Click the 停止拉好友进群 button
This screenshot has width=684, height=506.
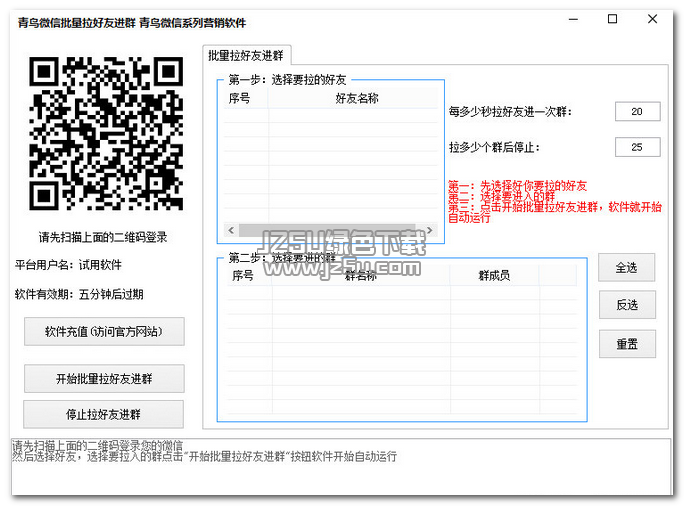point(103,414)
